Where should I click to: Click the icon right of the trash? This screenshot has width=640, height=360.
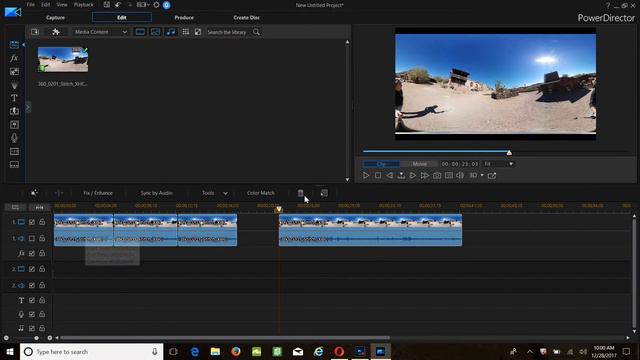[x=324, y=193]
